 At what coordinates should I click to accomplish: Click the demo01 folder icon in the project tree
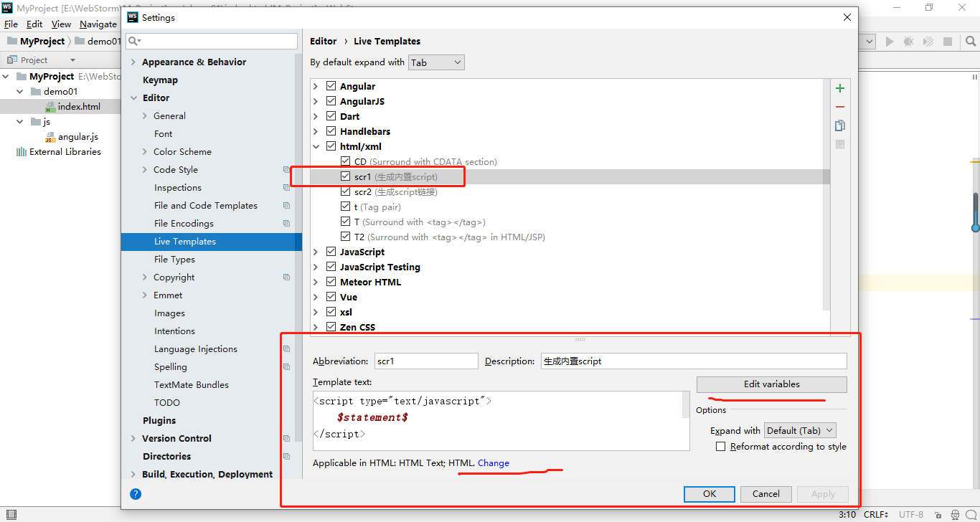(x=35, y=92)
